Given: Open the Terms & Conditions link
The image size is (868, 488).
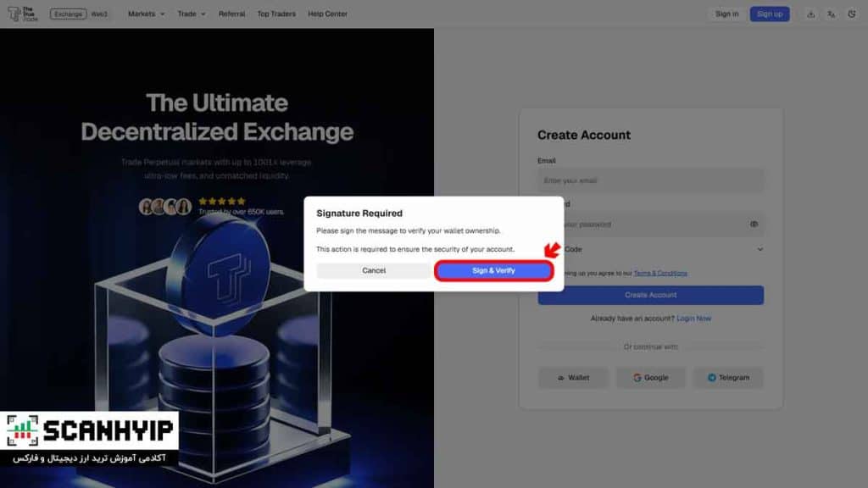Looking at the screenshot, I should click(660, 274).
